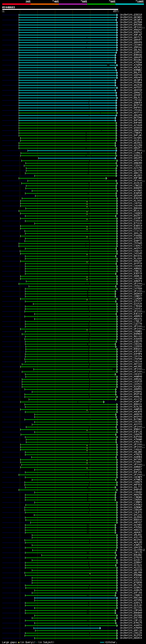Image resolution: width=146 pixels, height=644 pixels.
Task: Select the UniRef100_A9TE87 label
Action: click(131, 87)
